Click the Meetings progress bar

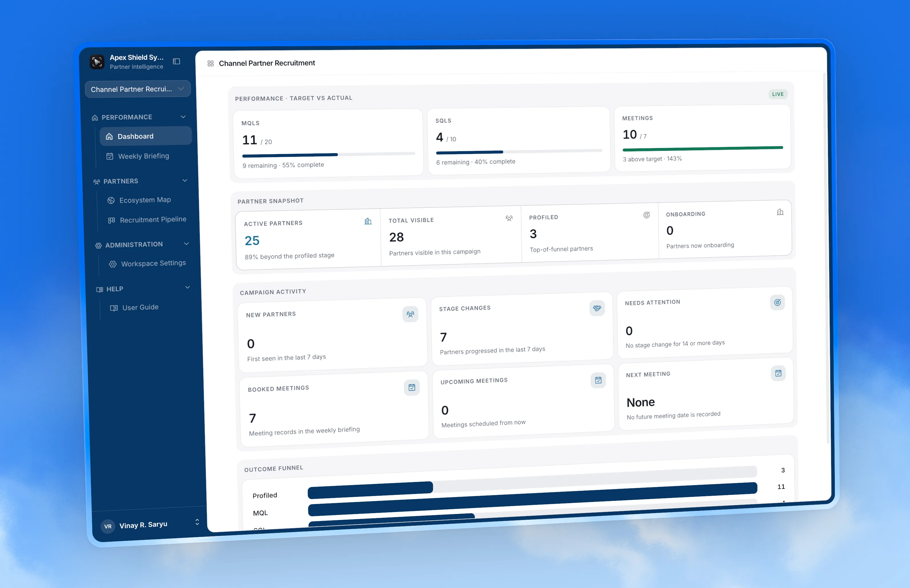703,148
